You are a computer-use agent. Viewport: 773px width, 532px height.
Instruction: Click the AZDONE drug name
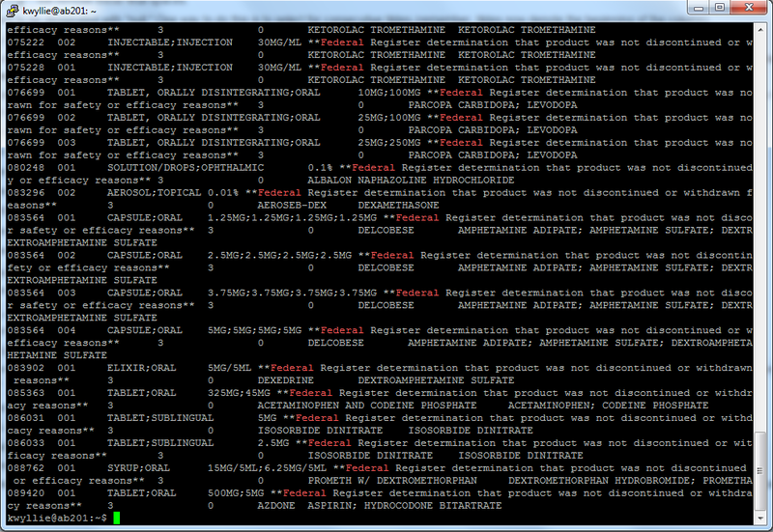click(276, 506)
